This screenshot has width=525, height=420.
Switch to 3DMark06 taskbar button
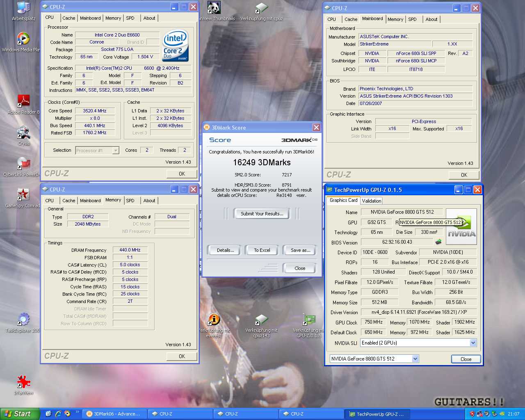[114, 414]
